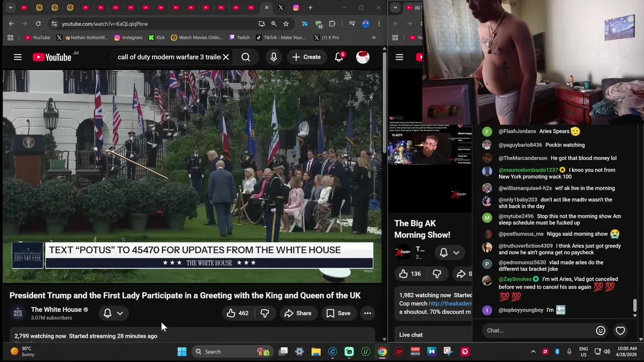644x362 pixels.
Task: Click the YouTube search magnifier button
Action: pos(246,57)
